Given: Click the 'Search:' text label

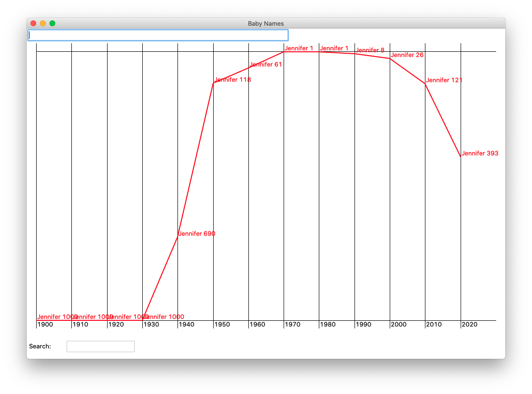Looking at the screenshot, I should (x=40, y=346).
